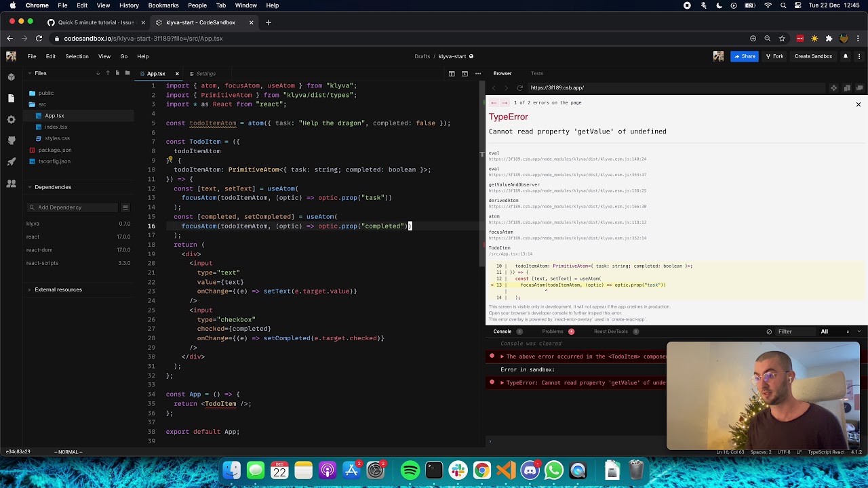Open styles.css from the file tree
Viewport: 868px width, 488px height.
tap(57, 138)
